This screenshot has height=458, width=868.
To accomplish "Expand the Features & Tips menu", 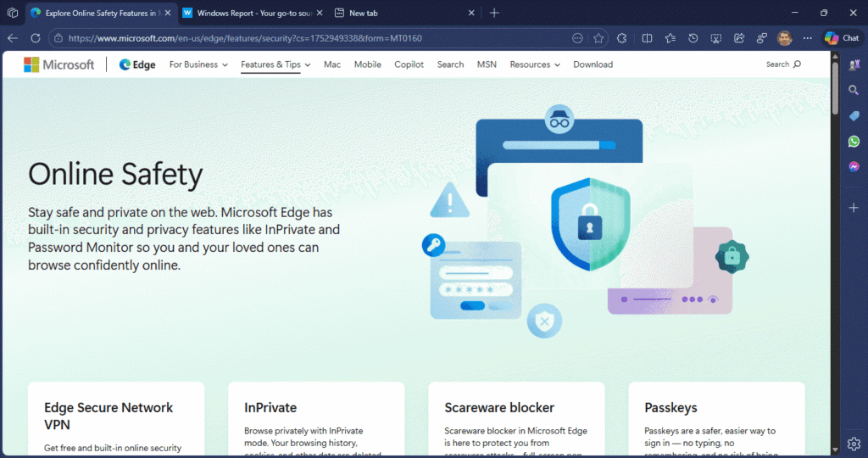I will point(275,64).
